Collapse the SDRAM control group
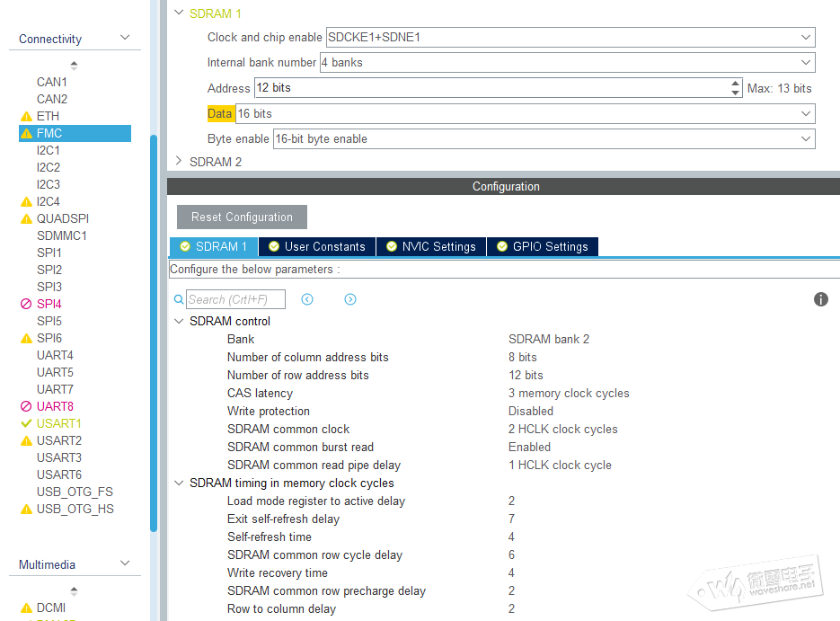This screenshot has width=840, height=621. coord(179,321)
